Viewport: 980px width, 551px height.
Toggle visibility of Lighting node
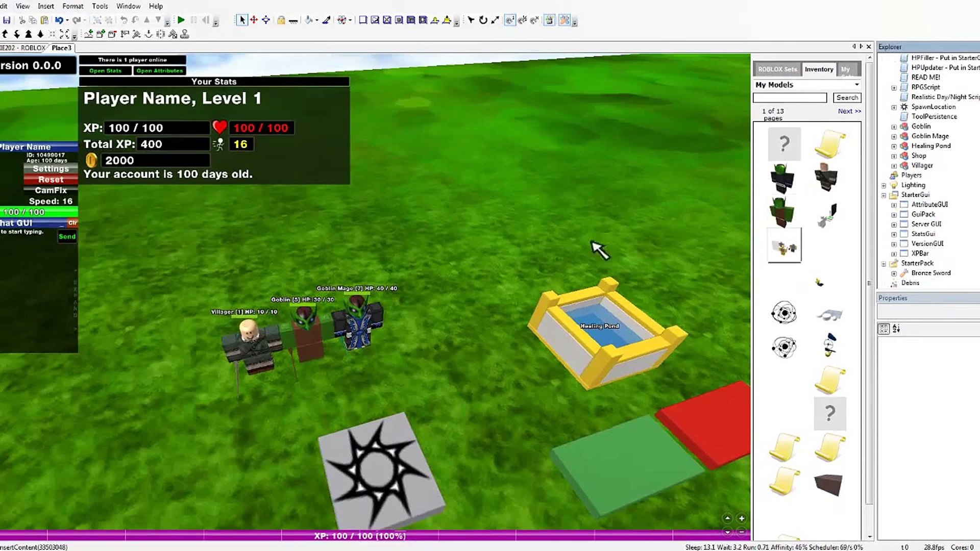(884, 185)
